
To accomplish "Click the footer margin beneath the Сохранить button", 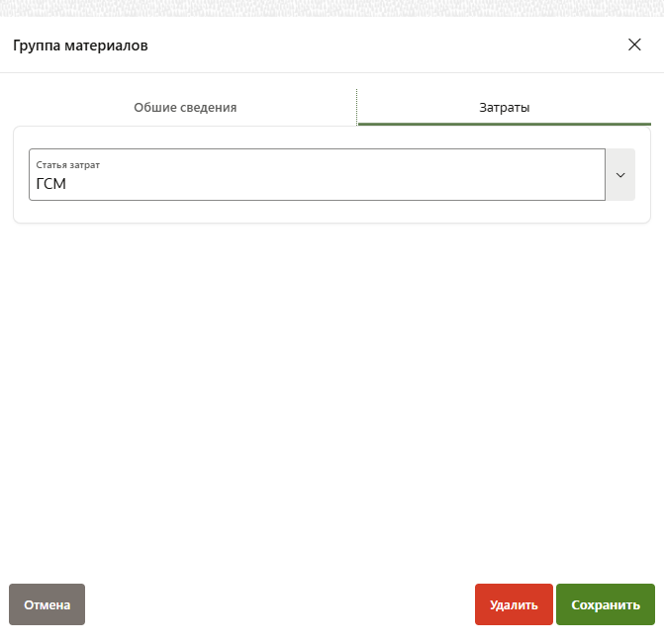I will point(605,635).
